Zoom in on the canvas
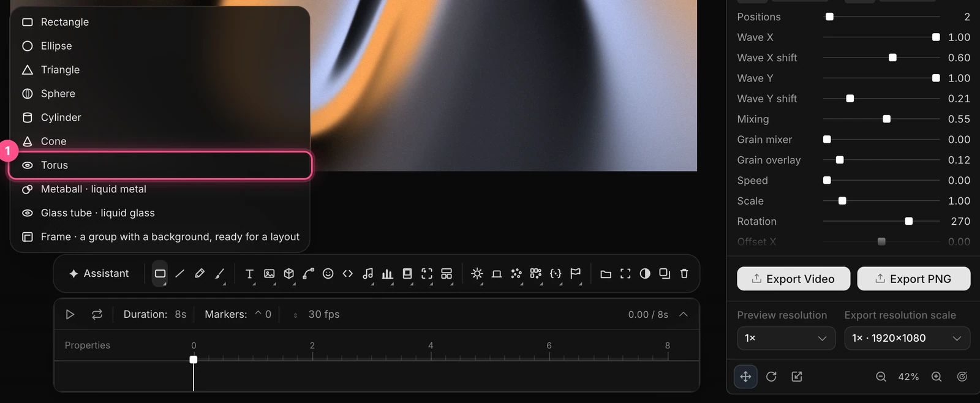The width and height of the screenshot is (980, 403). click(x=937, y=377)
